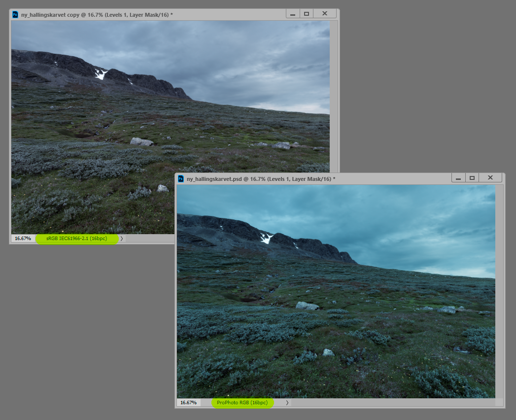Maximize the ny_hallingskarvet copy window
The height and width of the screenshot is (420, 516).
point(307,13)
